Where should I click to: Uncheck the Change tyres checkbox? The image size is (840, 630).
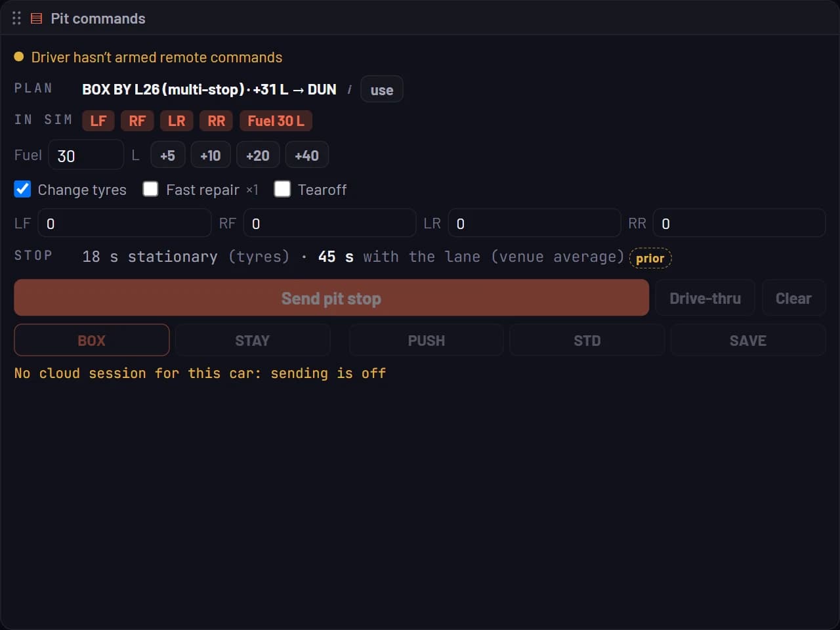point(22,189)
